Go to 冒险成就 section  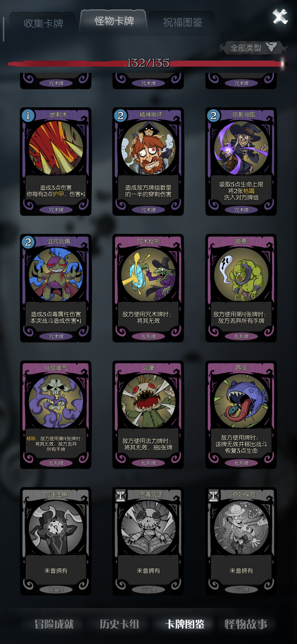click(54, 624)
